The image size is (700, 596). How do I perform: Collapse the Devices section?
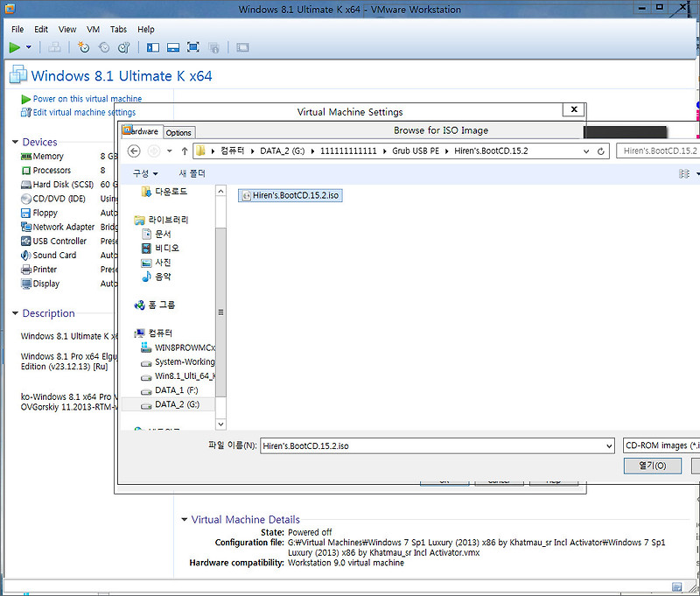pos(15,142)
